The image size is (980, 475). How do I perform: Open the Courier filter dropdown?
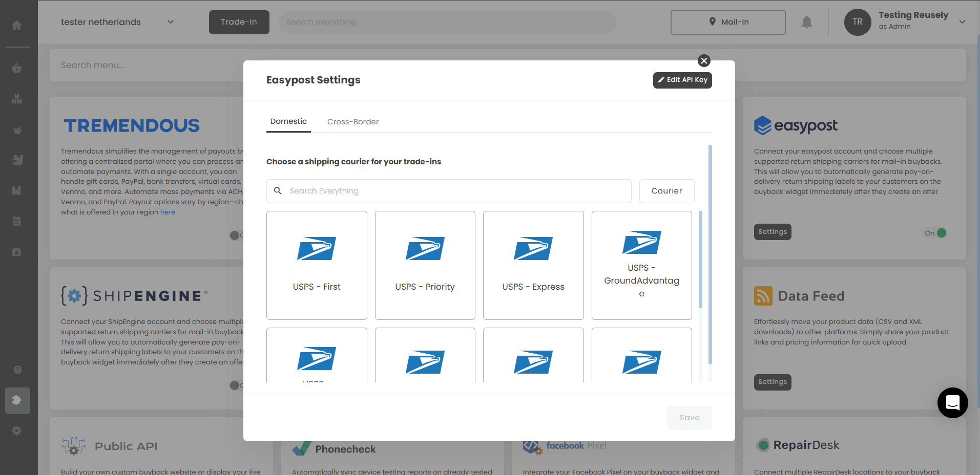[667, 191]
